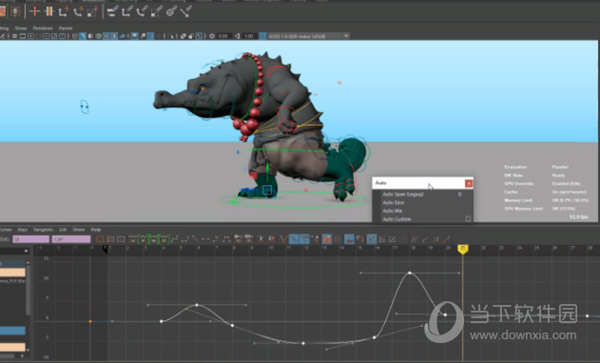Image resolution: width=600 pixels, height=363 pixels.
Task: Click the yellow current-time marker in Graph Editor
Action: tap(463, 249)
